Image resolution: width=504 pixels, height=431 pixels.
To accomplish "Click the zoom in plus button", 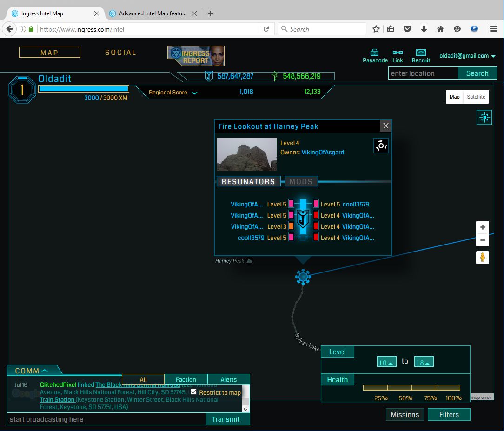I will (483, 227).
